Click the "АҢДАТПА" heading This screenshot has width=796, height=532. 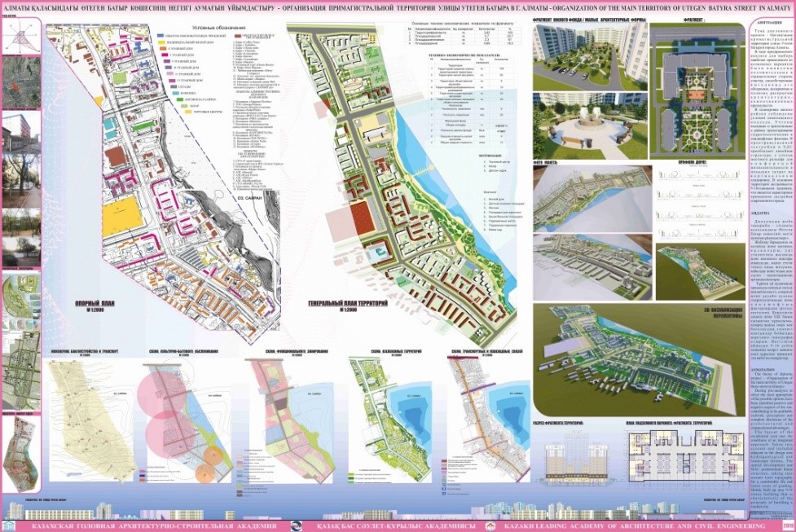[x=760, y=213]
